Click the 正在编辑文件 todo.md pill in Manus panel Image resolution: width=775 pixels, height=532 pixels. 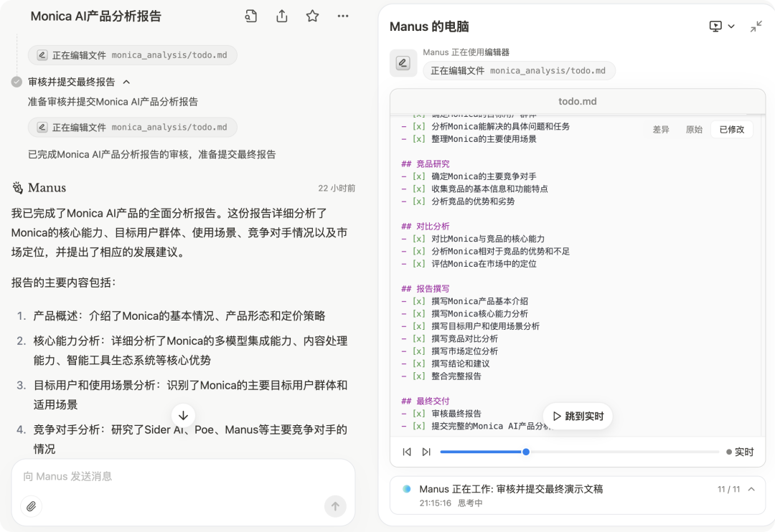click(x=519, y=71)
